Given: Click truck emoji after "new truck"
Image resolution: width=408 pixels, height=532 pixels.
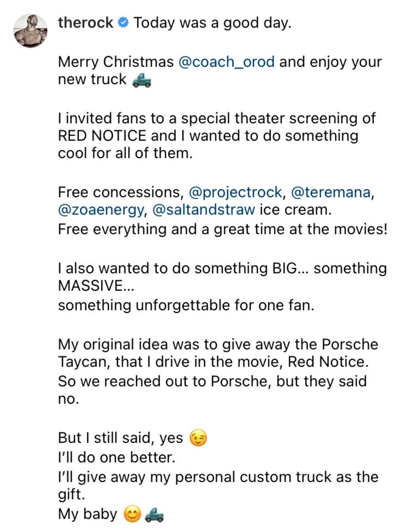Looking at the screenshot, I should click(141, 80).
